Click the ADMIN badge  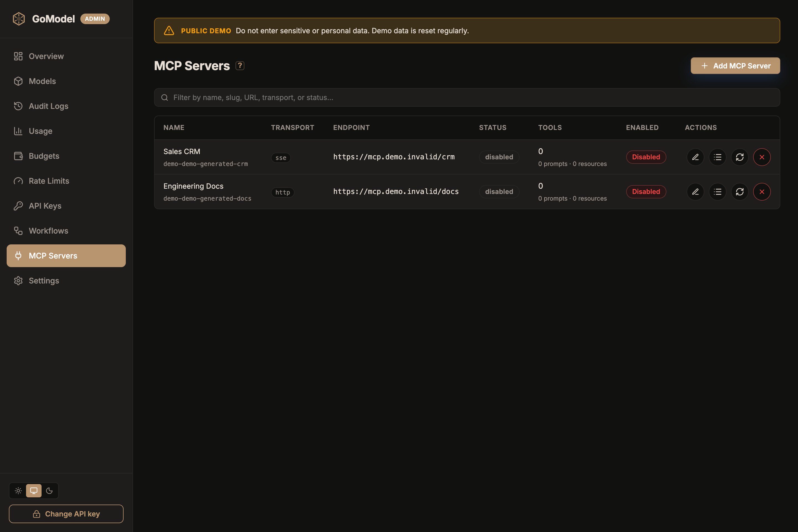(x=95, y=19)
